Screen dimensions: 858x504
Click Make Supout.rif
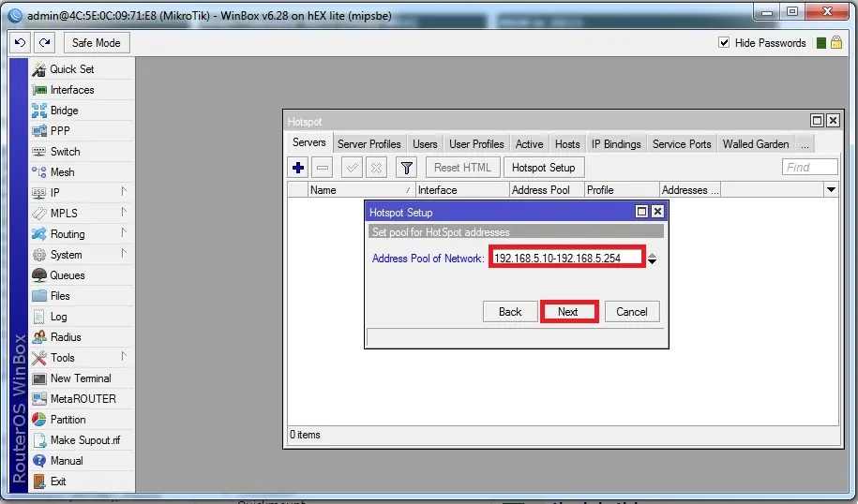(81, 440)
